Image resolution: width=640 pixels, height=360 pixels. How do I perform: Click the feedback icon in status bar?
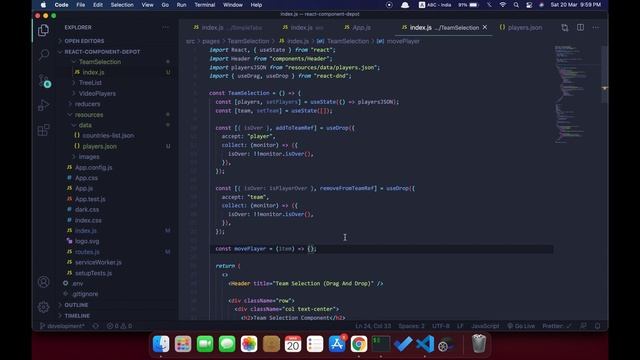tap(583, 326)
